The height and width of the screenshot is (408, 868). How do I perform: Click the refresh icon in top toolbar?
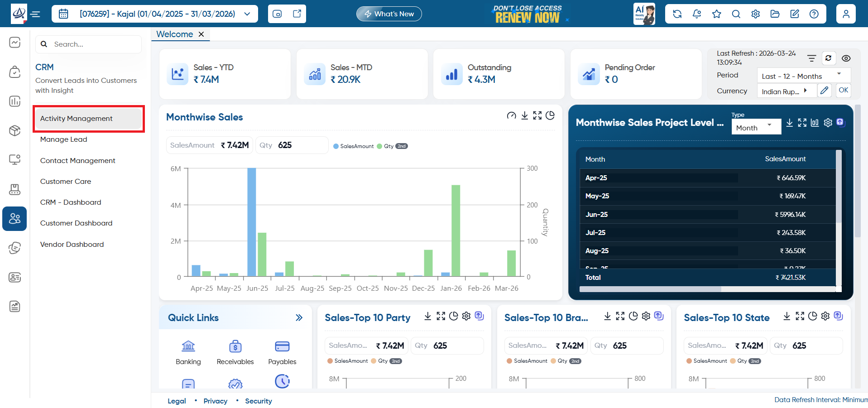(x=677, y=14)
